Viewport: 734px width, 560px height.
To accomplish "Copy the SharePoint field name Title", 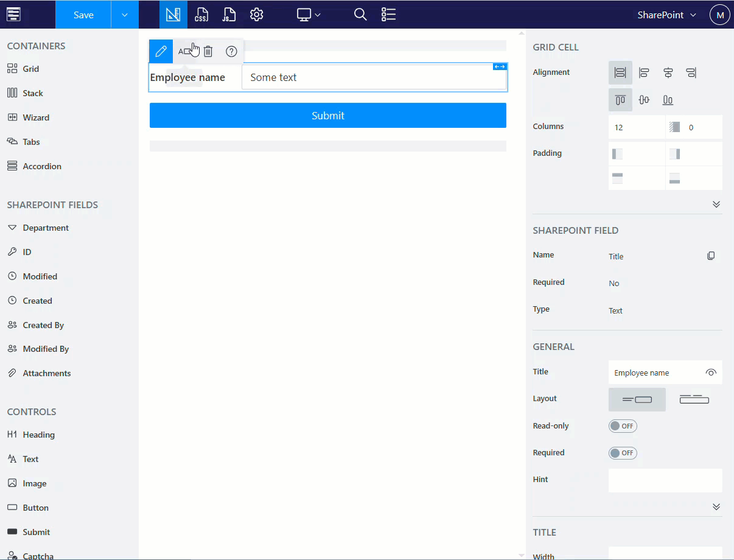I will tap(711, 256).
